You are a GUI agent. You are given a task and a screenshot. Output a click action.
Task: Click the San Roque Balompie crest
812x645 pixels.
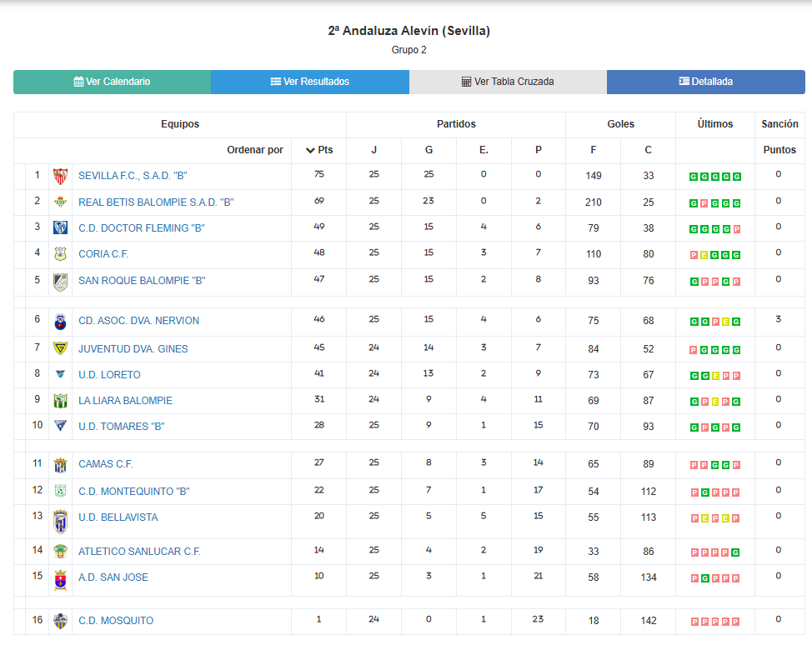point(60,282)
